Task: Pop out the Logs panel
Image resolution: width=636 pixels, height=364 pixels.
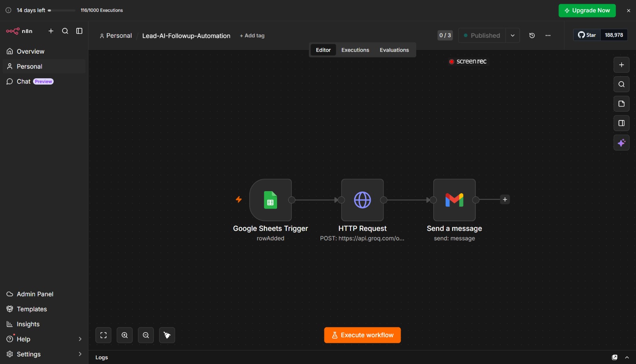Action: click(615, 357)
